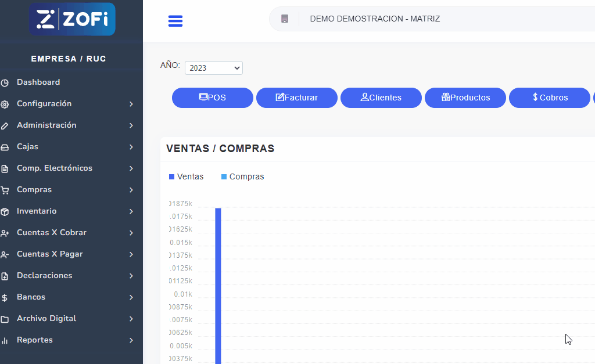
Task: Click the building icon beside company name
Action: 285,19
